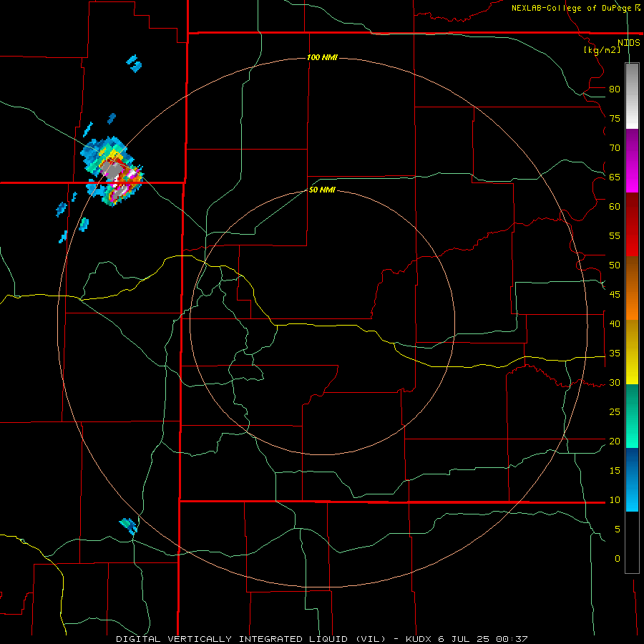Click the kg/m2 units label
Screen dimensions: 644x644
tap(602, 50)
